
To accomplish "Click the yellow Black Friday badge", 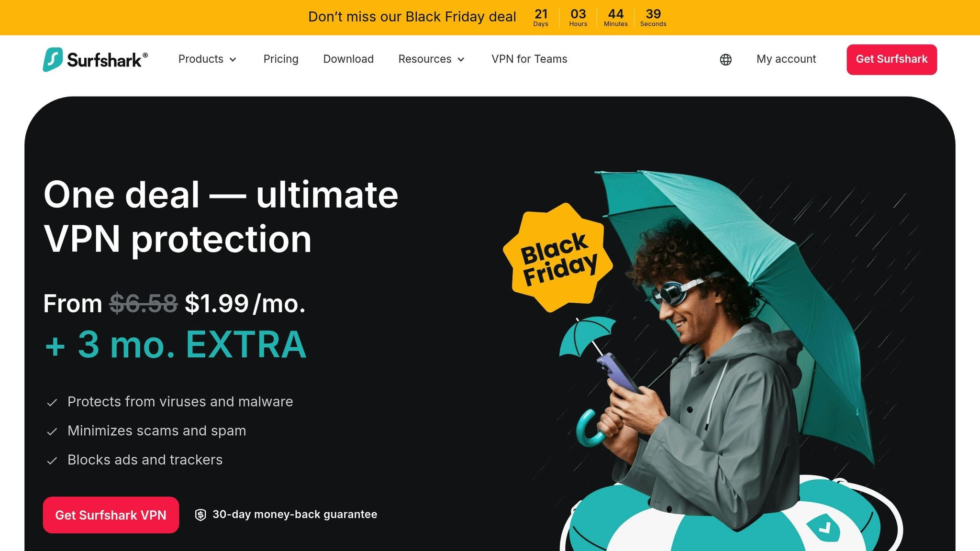I will point(558,258).
